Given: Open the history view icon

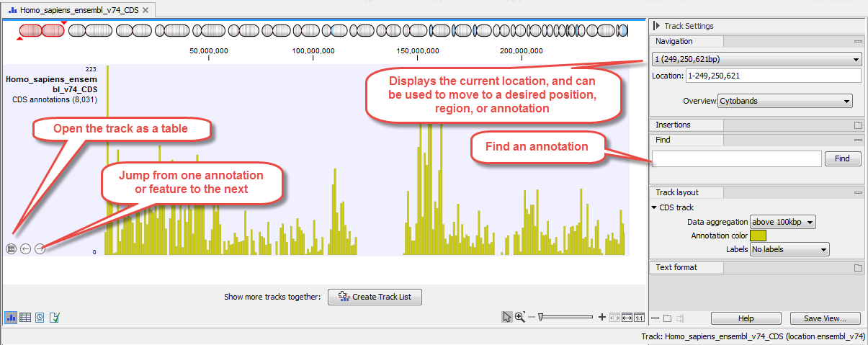Looking at the screenshot, I should point(40,317).
